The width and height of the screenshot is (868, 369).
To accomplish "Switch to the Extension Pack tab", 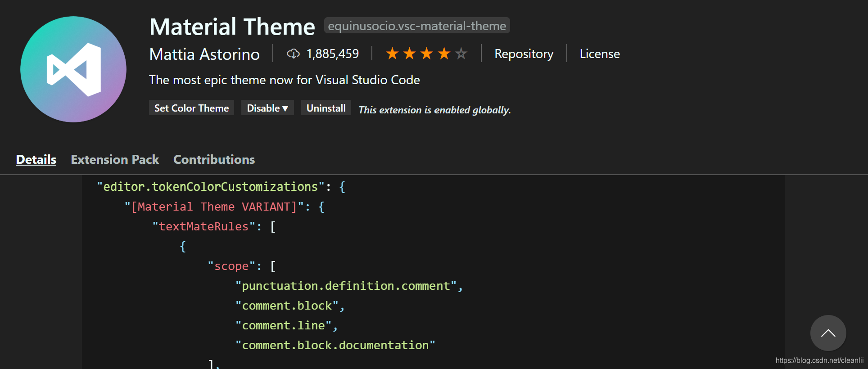I will 115,159.
